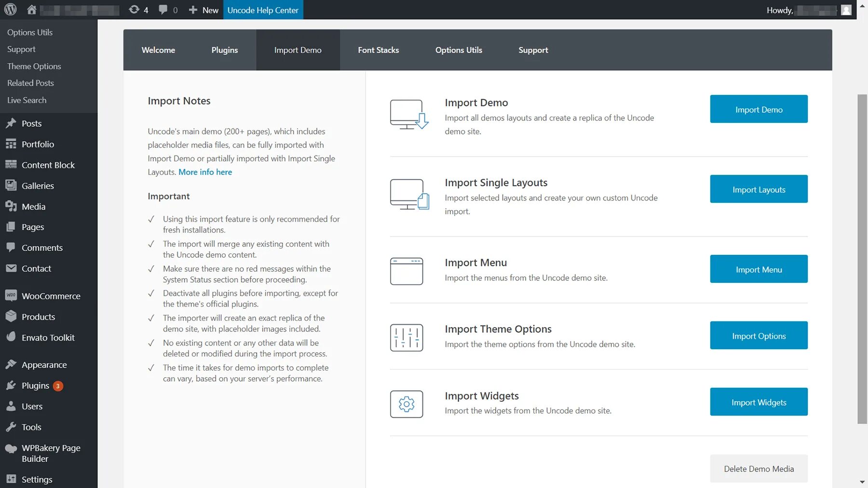The width and height of the screenshot is (868, 488).
Task: Open the Galleries menu label
Action: [x=38, y=185]
